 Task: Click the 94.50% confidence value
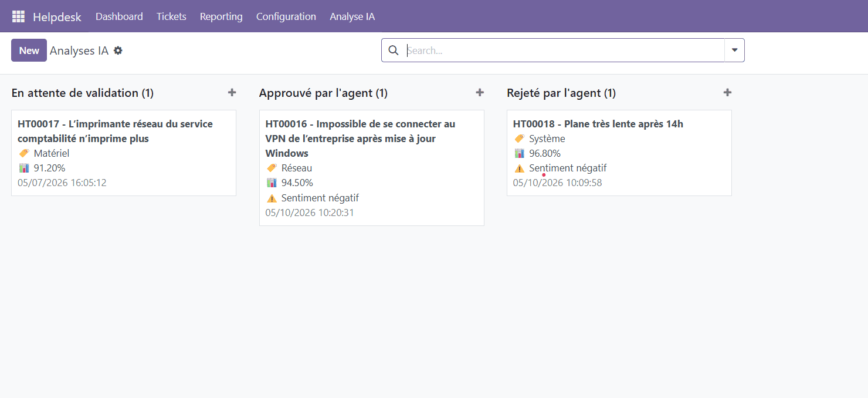297,183
